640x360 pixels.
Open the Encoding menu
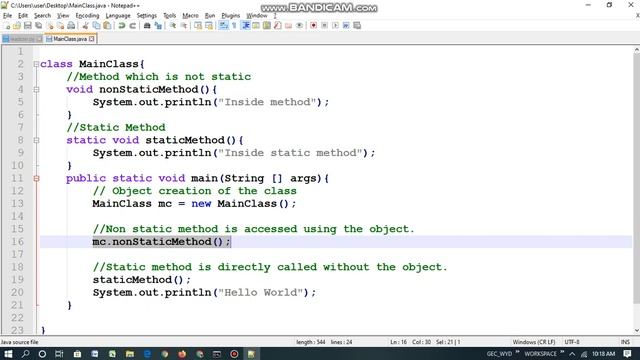click(x=87, y=16)
